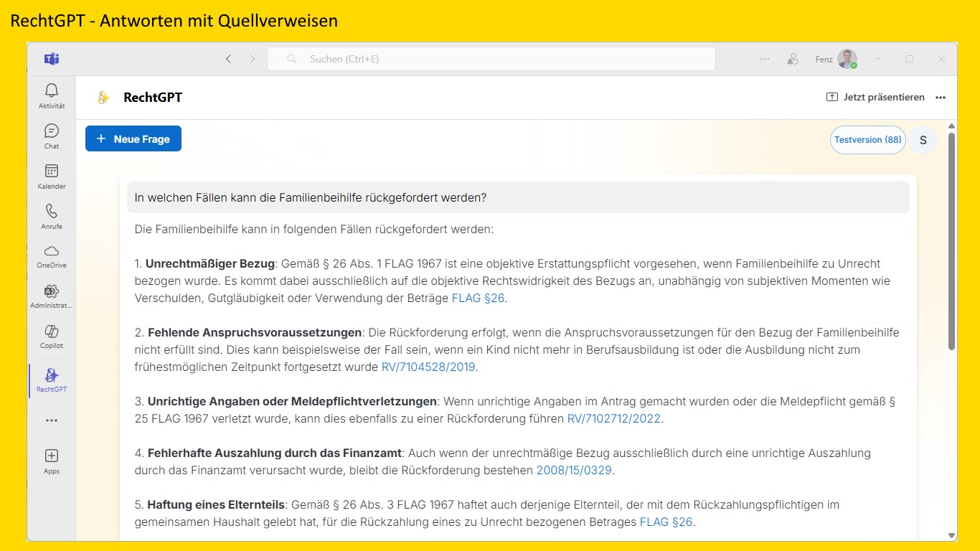Click the Testversion (88) badge

coord(868,140)
